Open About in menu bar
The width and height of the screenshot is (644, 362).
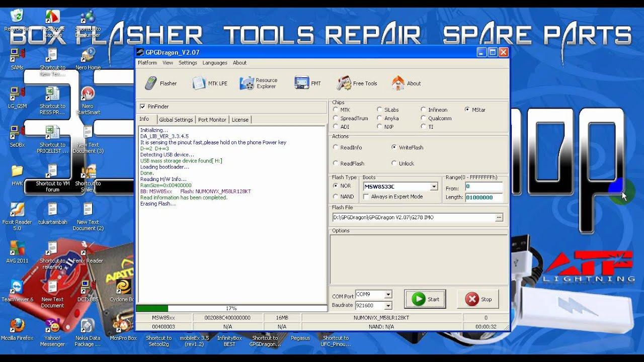click(x=239, y=63)
